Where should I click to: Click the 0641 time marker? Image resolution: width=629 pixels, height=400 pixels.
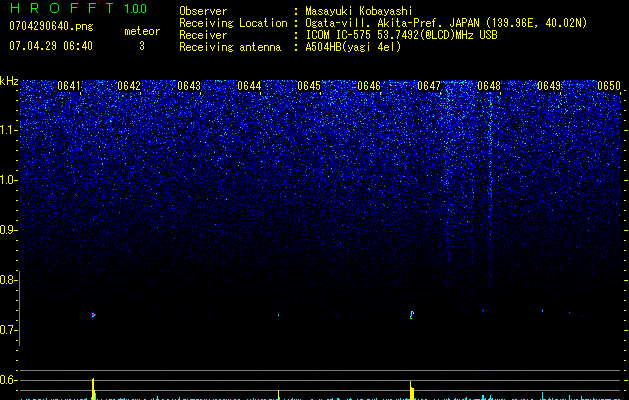pos(69,86)
